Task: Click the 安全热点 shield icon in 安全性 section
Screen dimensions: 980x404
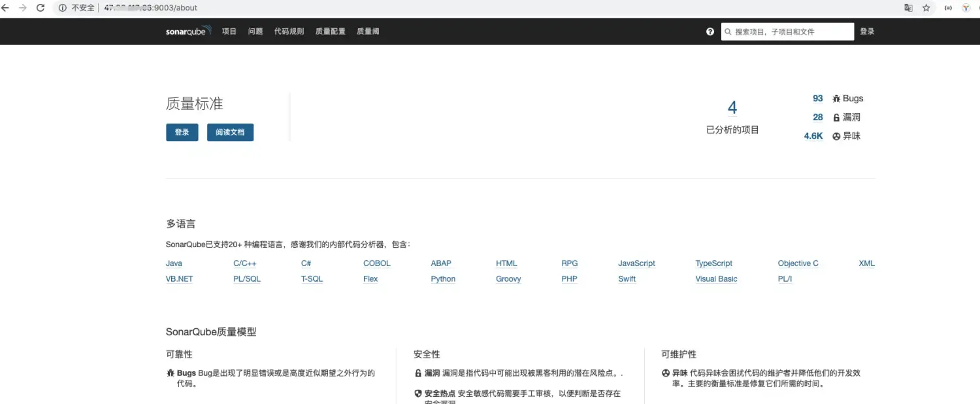Action: pos(418,393)
